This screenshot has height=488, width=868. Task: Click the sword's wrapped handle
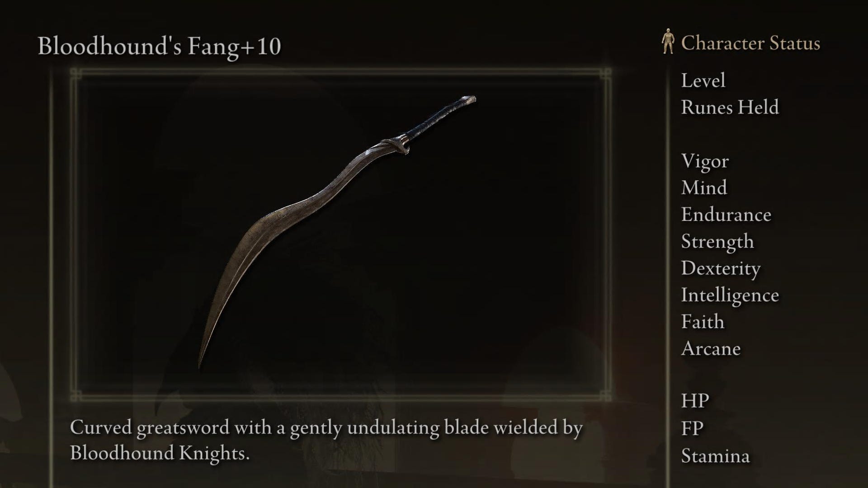(439, 119)
